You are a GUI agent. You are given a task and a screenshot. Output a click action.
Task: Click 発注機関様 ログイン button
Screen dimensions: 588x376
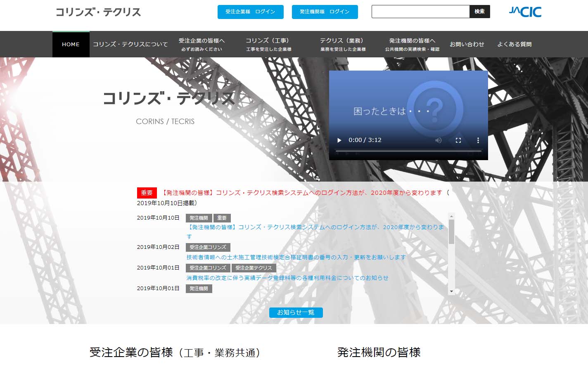[x=325, y=12]
